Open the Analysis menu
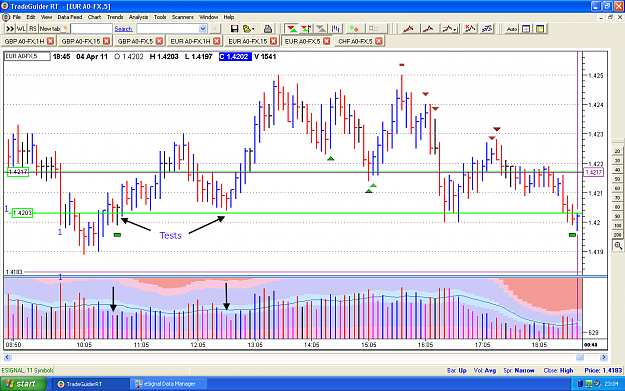 (138, 17)
